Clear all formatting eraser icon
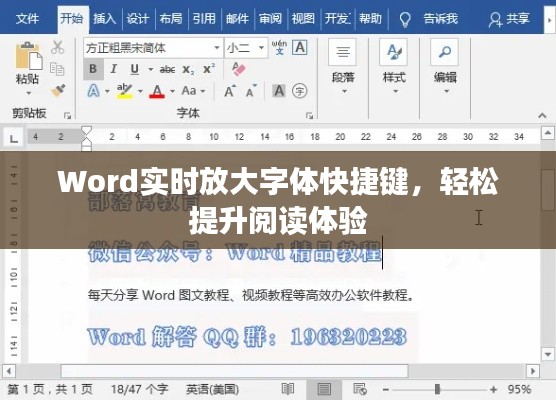556x400 pixels. click(239, 68)
